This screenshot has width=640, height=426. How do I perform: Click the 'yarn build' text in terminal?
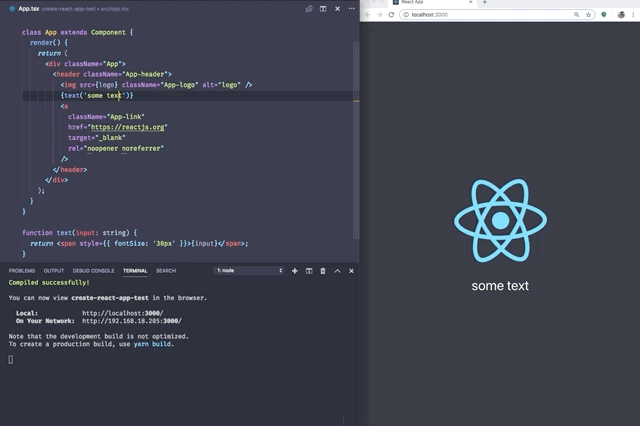(152, 344)
